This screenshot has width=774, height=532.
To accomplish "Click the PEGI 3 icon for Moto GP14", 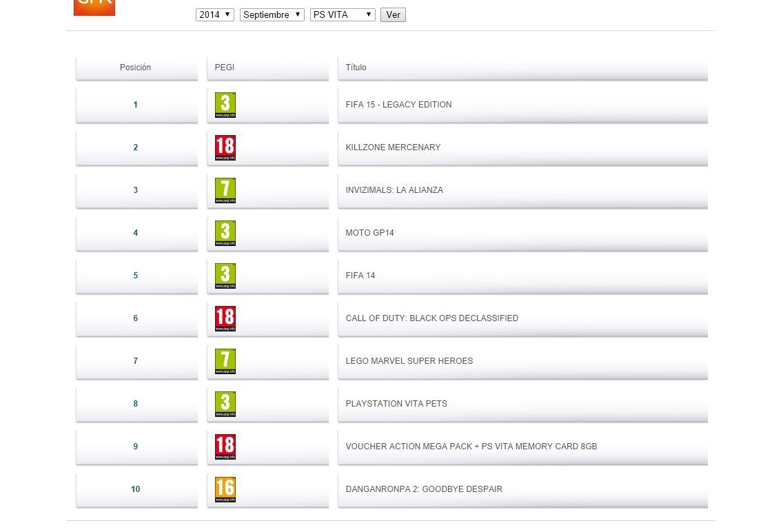I will click(225, 233).
